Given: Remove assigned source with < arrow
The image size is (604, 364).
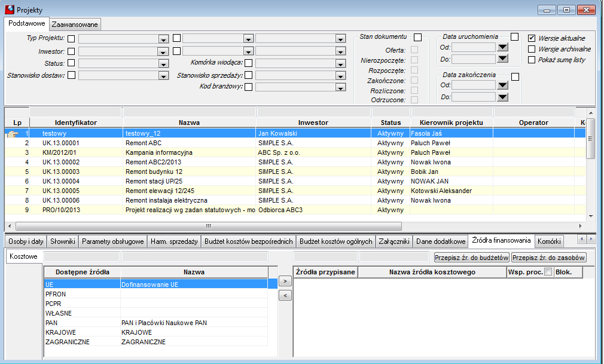Looking at the screenshot, I should 285,295.
